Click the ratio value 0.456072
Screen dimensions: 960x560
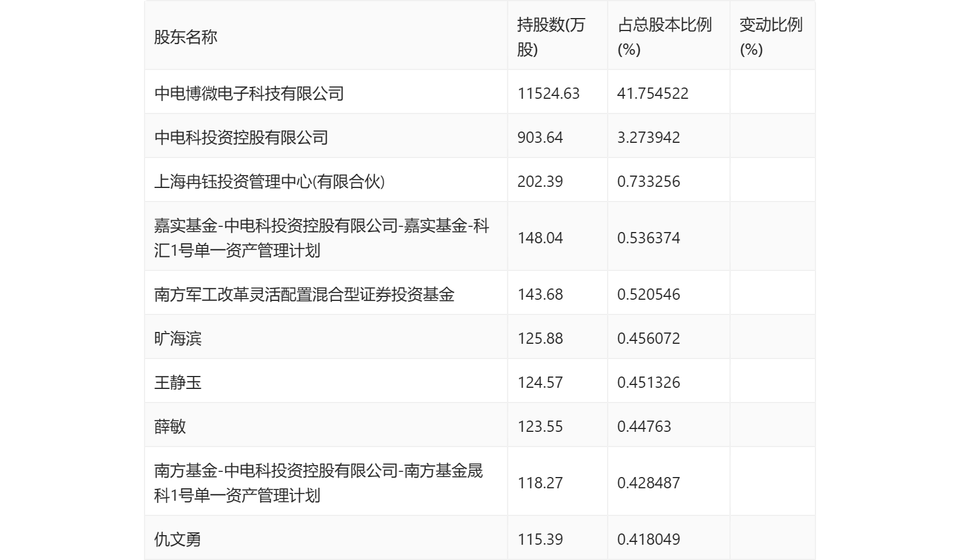[648, 338]
